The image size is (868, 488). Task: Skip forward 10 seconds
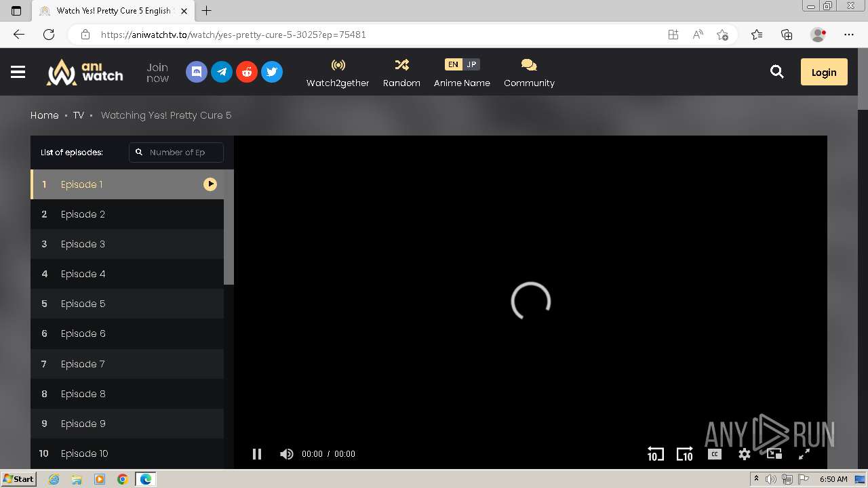tap(685, 454)
